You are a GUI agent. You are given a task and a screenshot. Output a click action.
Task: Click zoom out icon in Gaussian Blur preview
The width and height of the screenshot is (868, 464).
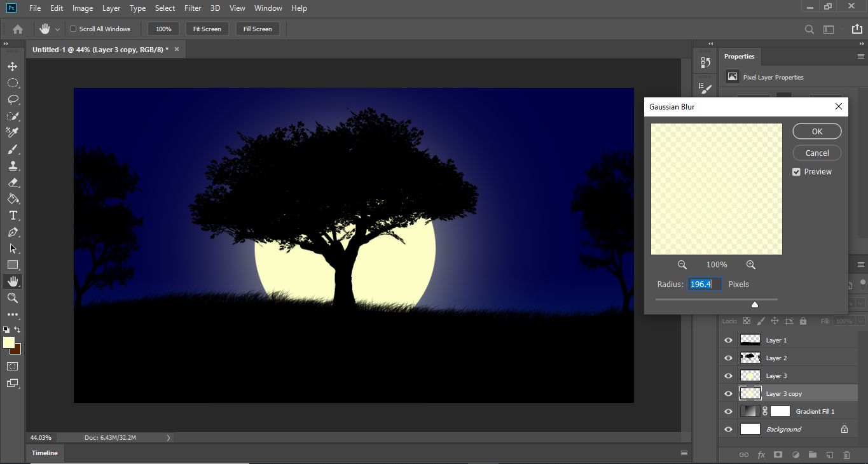coord(682,265)
